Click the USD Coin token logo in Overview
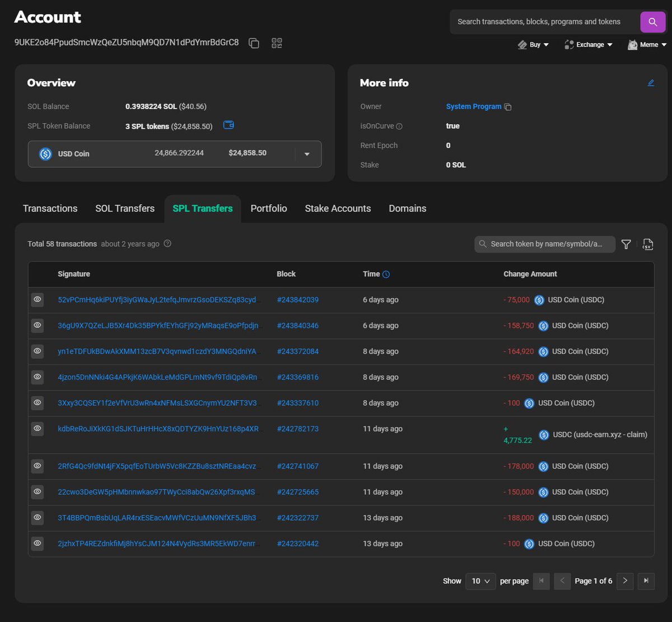Viewport: 672px width, 622px height. pyautogui.click(x=45, y=154)
